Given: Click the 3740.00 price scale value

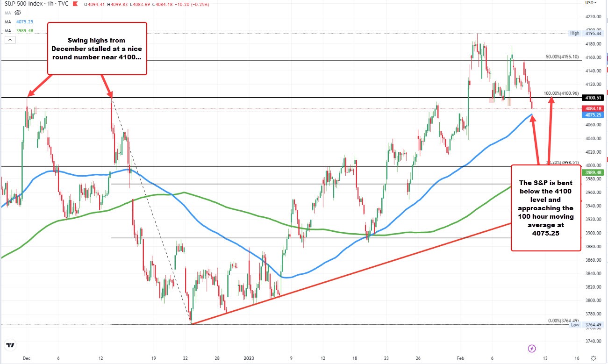Looking at the screenshot, I should tap(594, 341).
